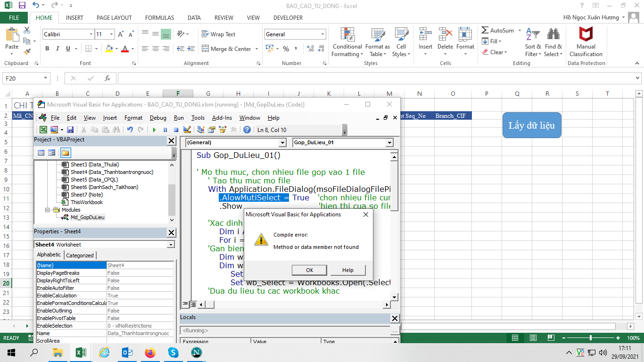
Task: Click Break (pause) icon in VBA toolbar
Action: coord(165,130)
